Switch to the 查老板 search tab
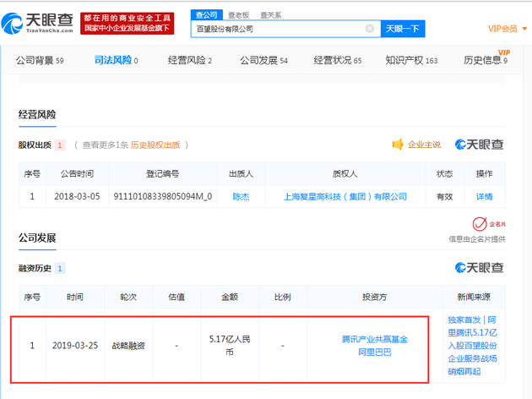This screenshot has width=532, height=399. (x=238, y=15)
